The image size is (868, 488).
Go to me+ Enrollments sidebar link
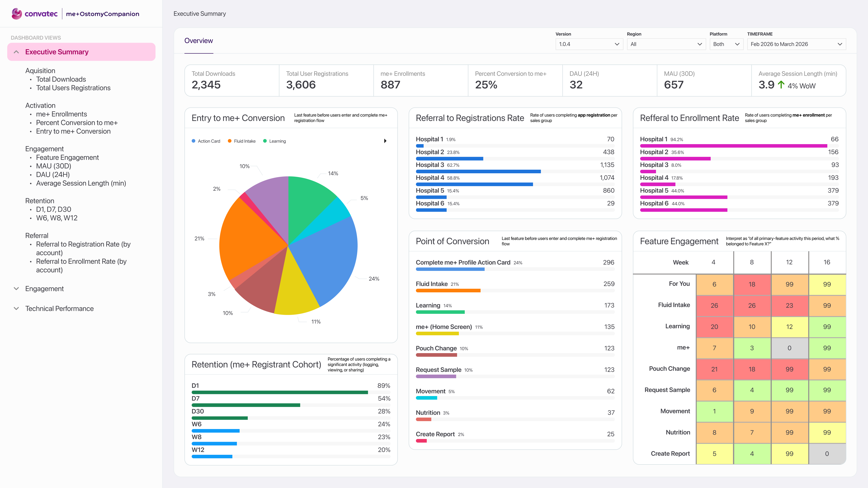coord(61,114)
